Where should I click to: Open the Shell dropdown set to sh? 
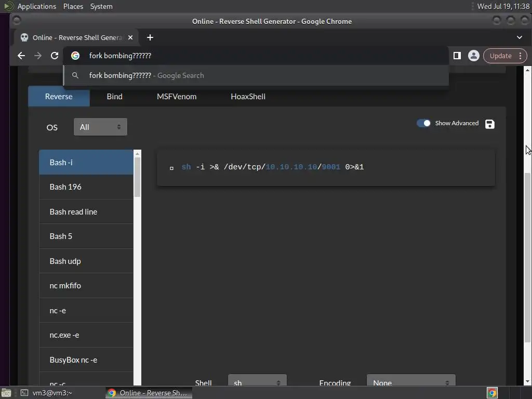(257, 381)
